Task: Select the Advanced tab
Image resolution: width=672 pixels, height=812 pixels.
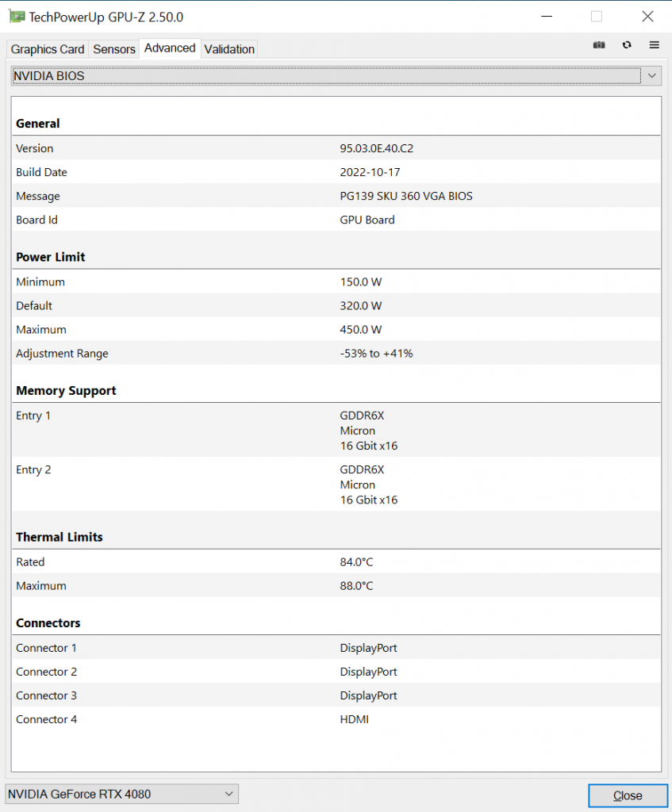Action: coord(170,48)
